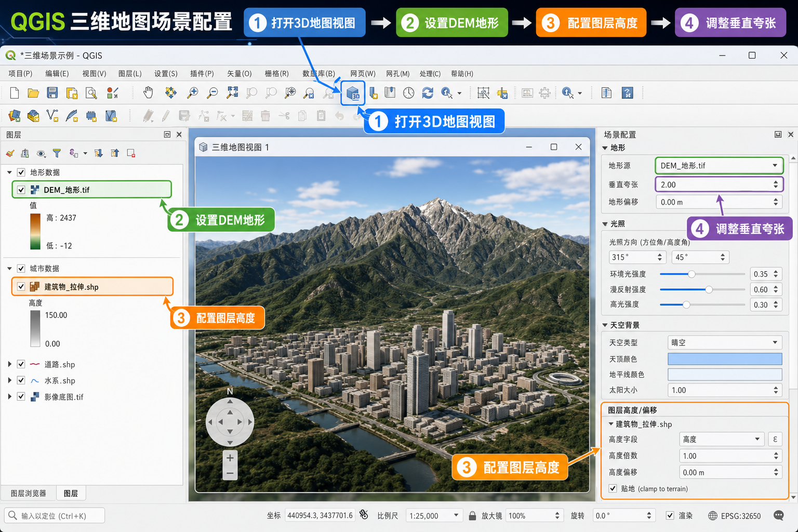Screen dimensions: 798x532
Task: Toggle visibility of 建筑物_拉伸.shp layer
Action: tap(21, 286)
